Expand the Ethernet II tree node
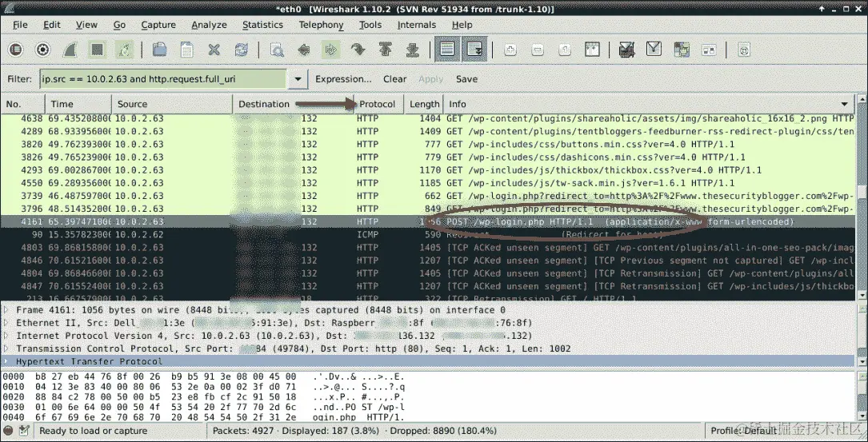Viewport: 868px width, 442px height. coord(6,323)
